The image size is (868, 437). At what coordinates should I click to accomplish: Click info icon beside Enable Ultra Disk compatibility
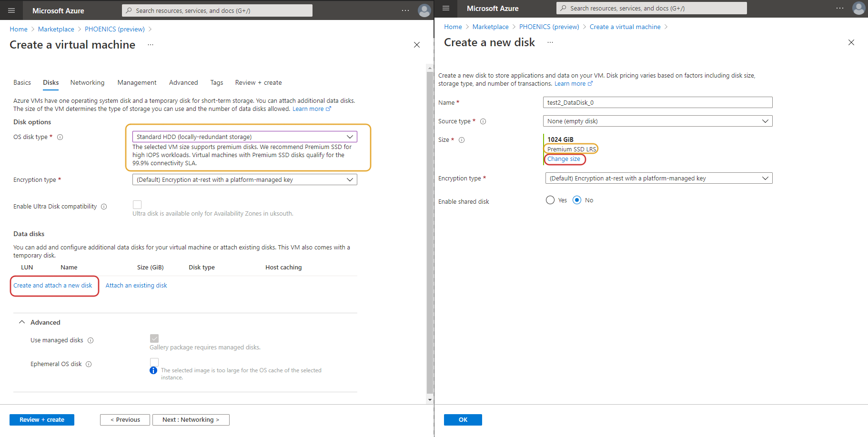[x=104, y=207]
